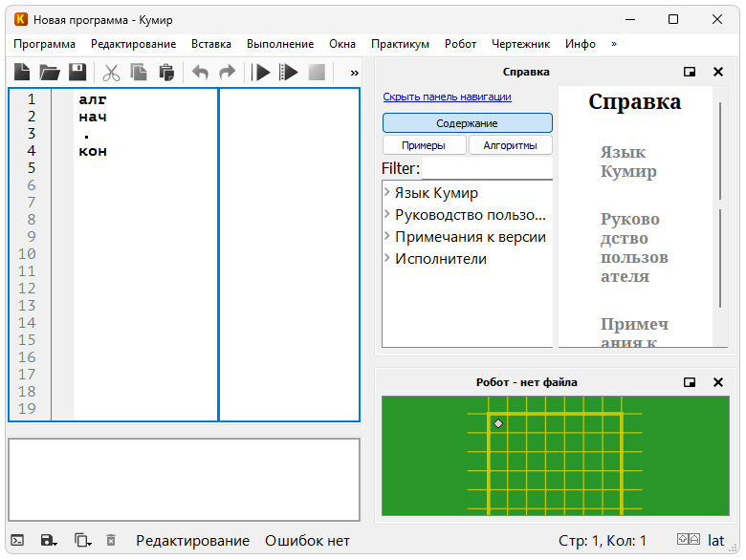This screenshot has width=746, height=560.
Task: Run step-by-step with striped play icon
Action: (x=288, y=73)
